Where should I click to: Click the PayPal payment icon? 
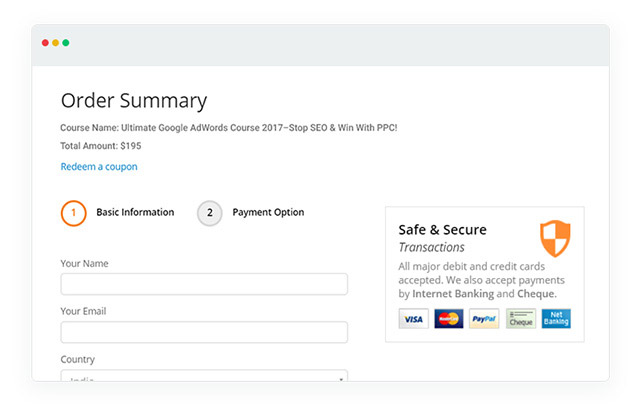pos(484,319)
